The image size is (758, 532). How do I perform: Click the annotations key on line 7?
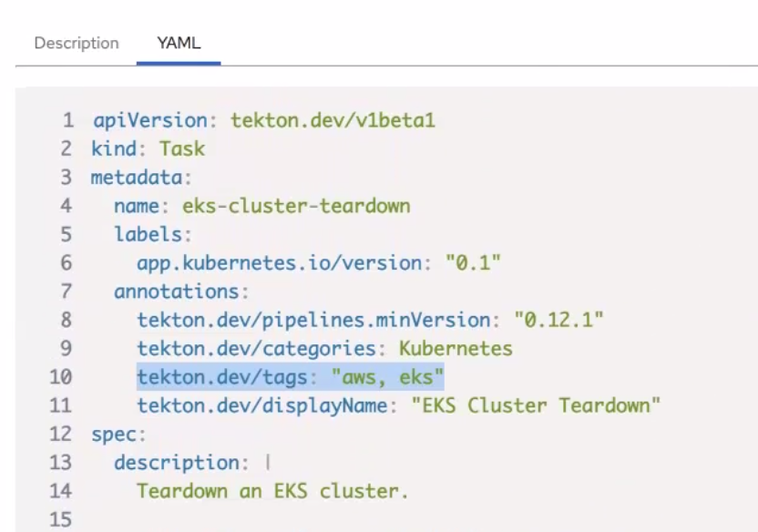177,292
